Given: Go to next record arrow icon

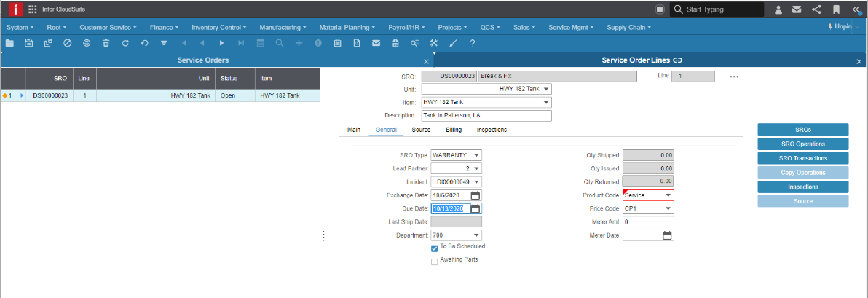Looking at the screenshot, I should (x=221, y=43).
